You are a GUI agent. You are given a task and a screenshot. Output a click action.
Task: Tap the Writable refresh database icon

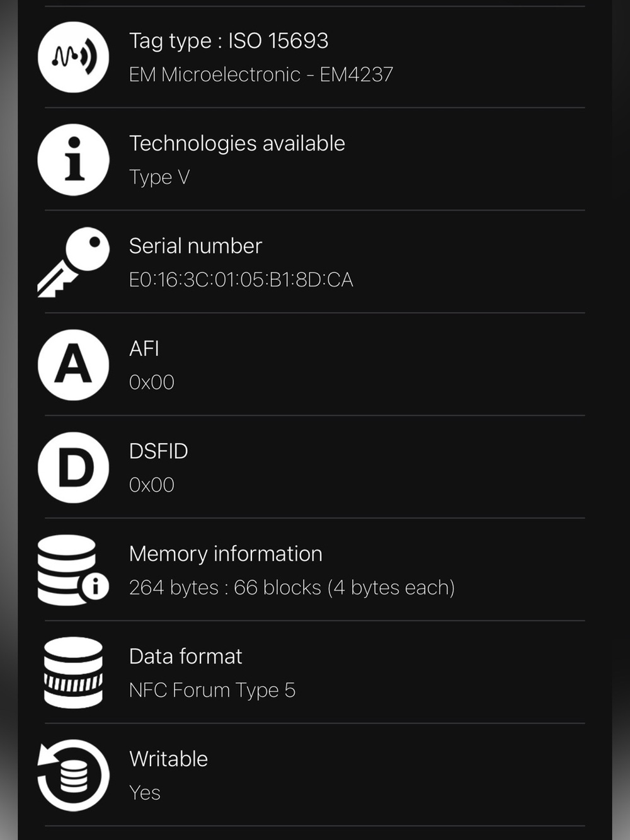(x=73, y=775)
